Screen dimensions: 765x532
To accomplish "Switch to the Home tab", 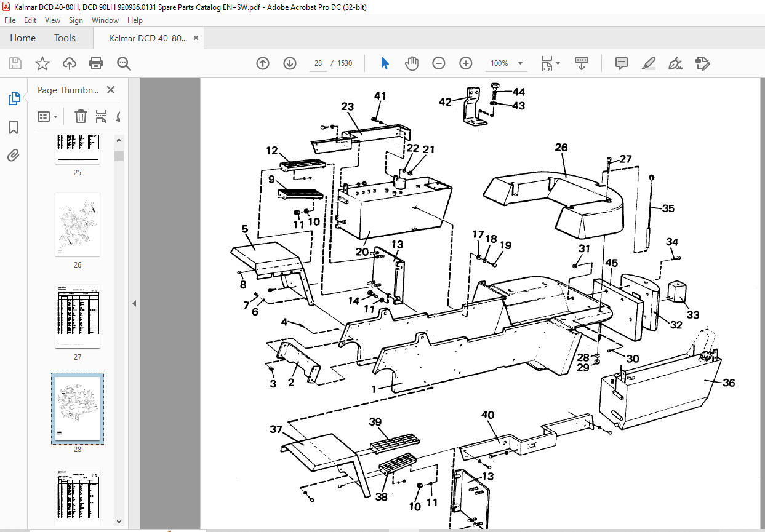I will coord(23,38).
